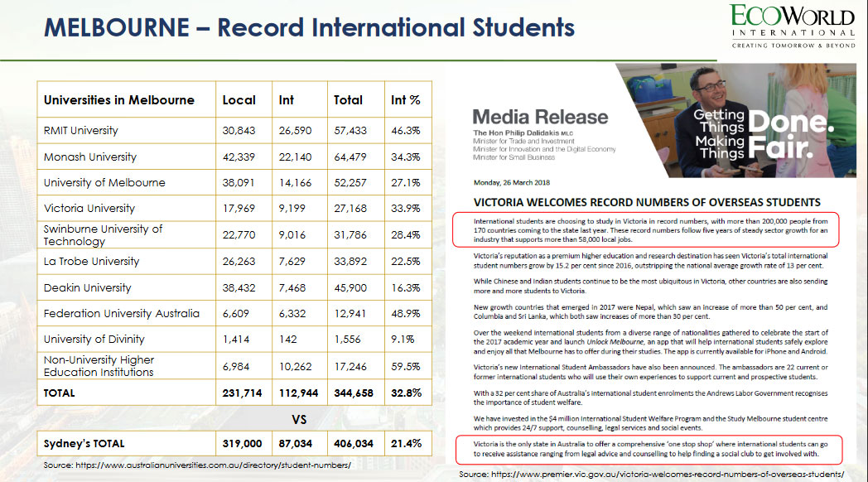This screenshot has width=868, height=482.
Task: Click Swinburne's international count 9,016
Action: [x=292, y=235]
